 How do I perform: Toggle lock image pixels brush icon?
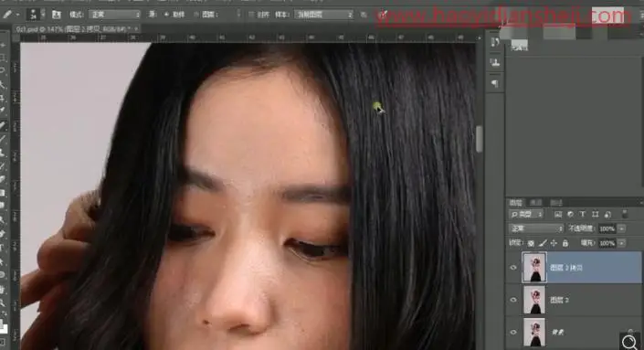(542, 243)
